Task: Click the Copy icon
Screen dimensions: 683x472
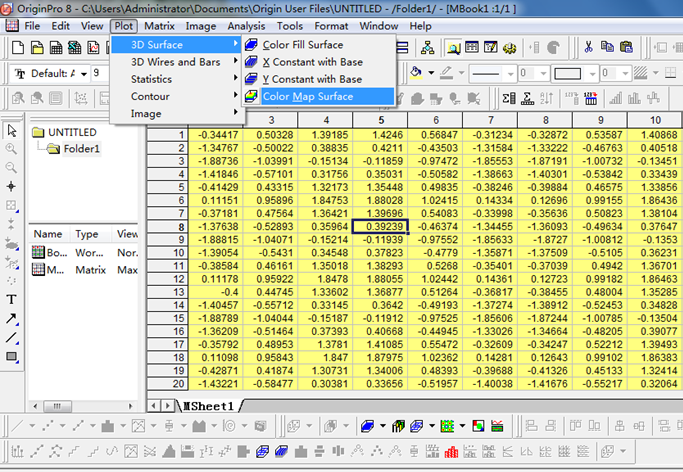Action: click(607, 47)
